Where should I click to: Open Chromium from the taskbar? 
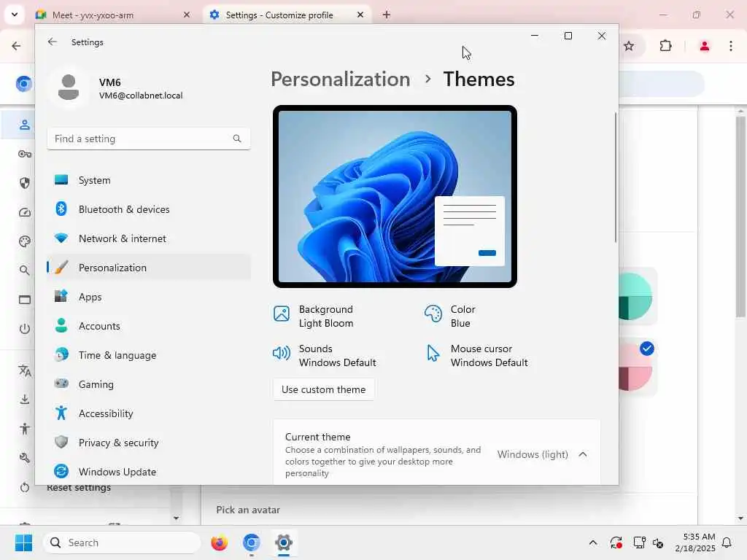tap(252, 542)
